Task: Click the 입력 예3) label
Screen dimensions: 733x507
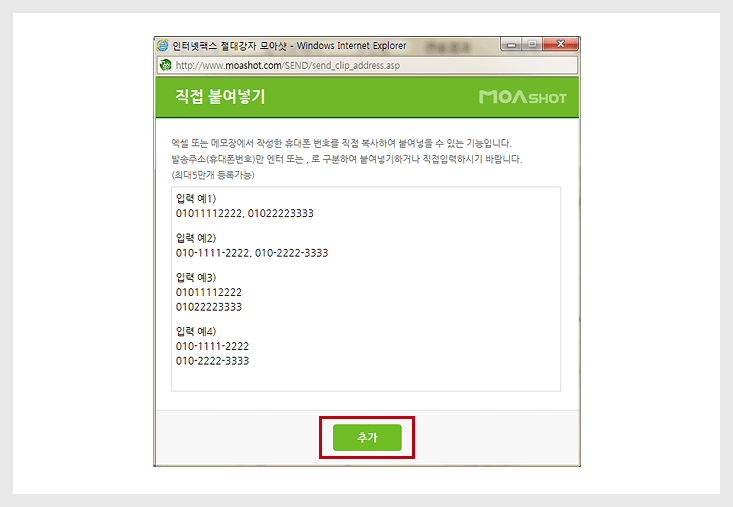Action: 196,277
